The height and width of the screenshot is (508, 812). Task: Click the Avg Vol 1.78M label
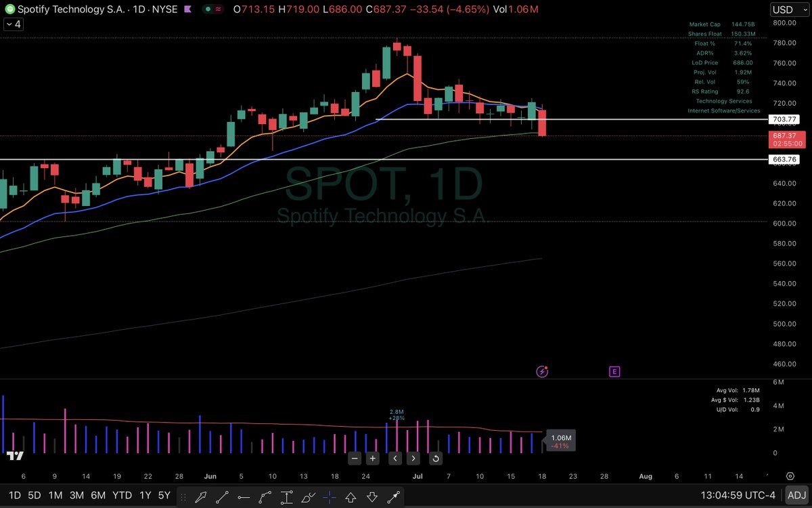[738, 391]
